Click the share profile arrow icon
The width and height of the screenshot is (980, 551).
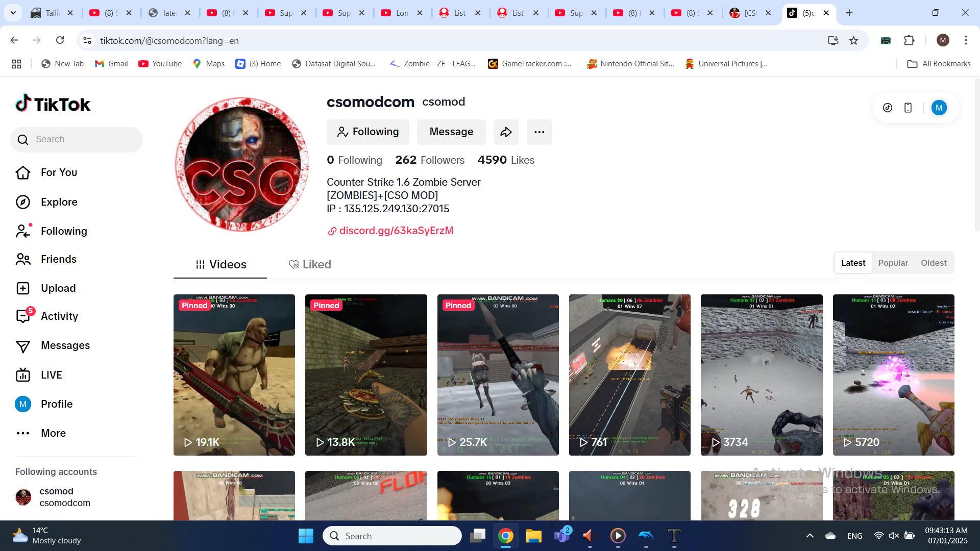(x=506, y=132)
